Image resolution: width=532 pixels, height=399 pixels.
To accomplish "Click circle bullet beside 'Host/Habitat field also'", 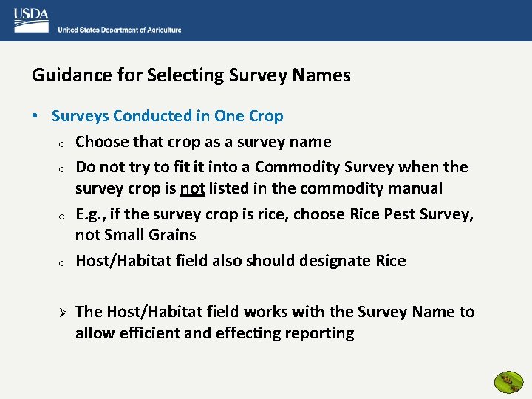I will (61, 263).
